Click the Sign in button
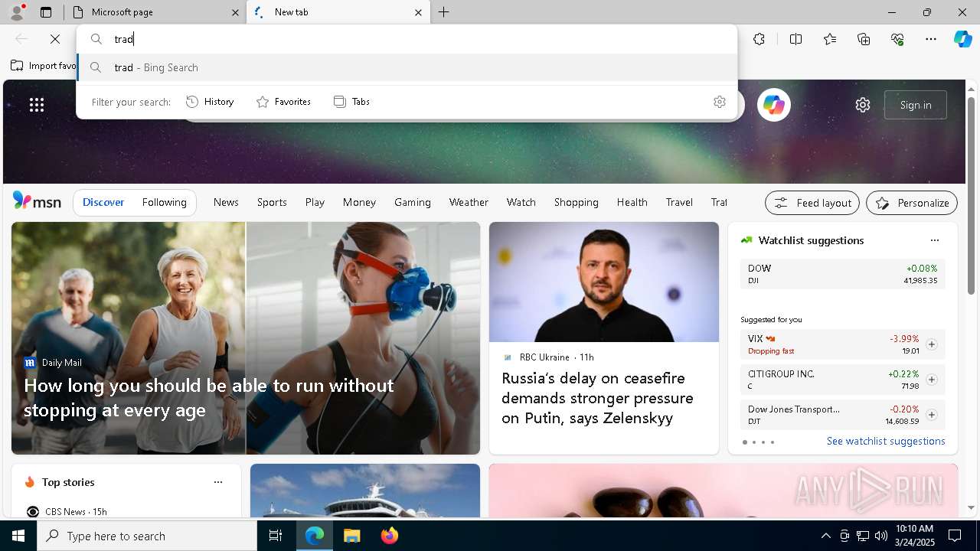Image resolution: width=980 pixels, height=551 pixels. tap(916, 105)
